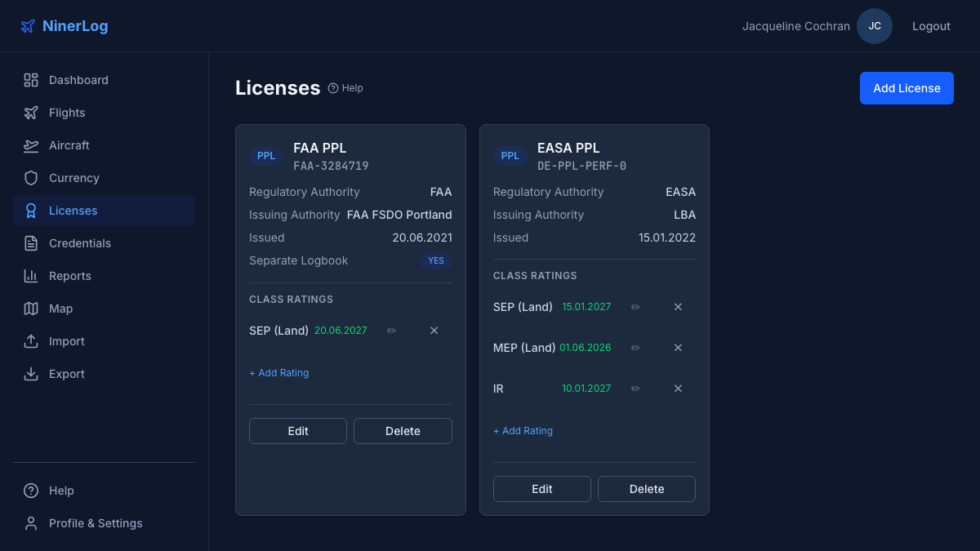Select the license number DE-PPL-PERF-0
This screenshot has height=551, width=980.
pos(581,166)
